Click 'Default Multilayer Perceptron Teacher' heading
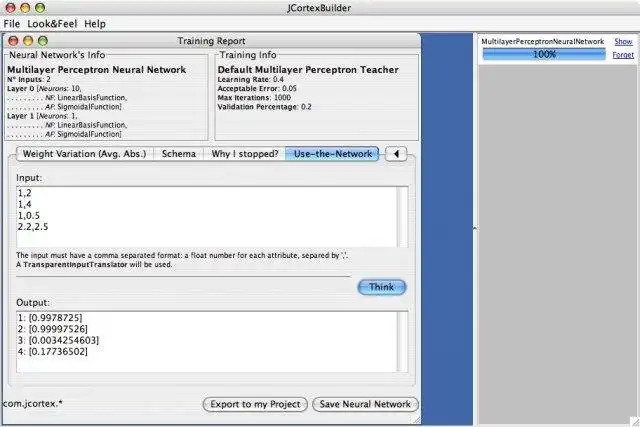The image size is (640, 427). (308, 70)
